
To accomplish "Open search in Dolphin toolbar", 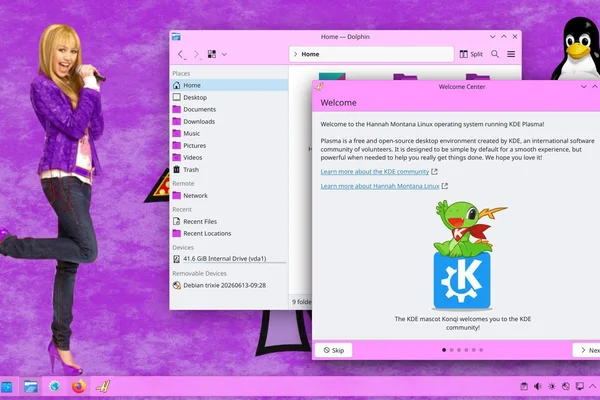I will click(x=495, y=54).
